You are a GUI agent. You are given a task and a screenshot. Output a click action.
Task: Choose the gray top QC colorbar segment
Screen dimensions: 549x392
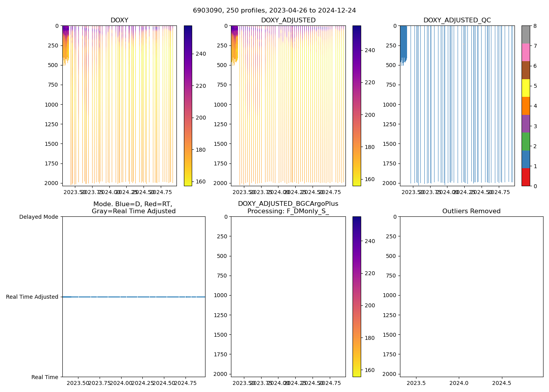(525, 34)
